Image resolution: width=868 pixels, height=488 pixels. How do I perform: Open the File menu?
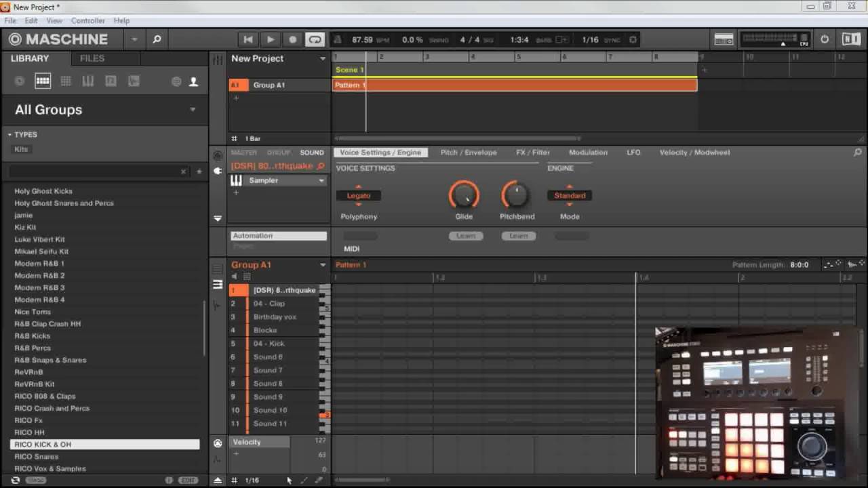pyautogui.click(x=10, y=21)
